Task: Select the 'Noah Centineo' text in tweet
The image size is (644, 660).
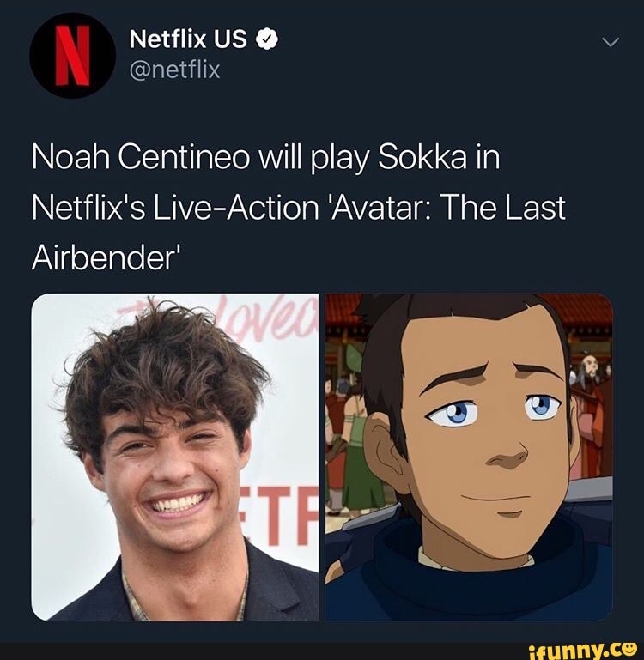Action: click(140, 157)
